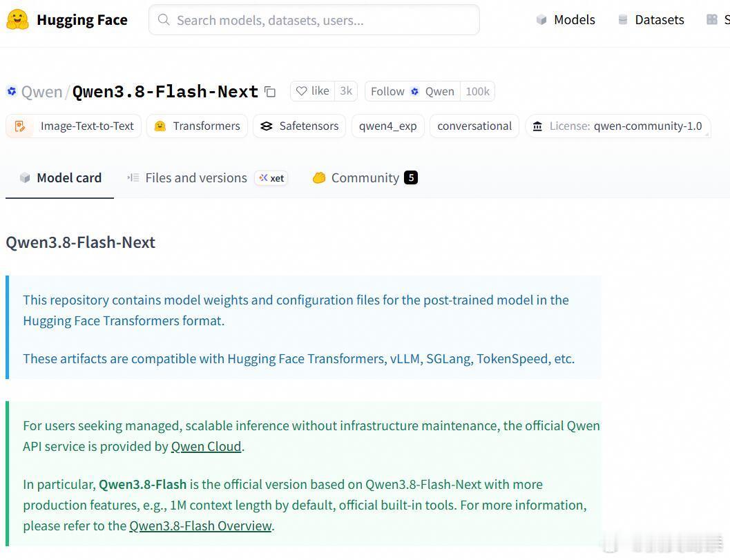Switch to the Community tab
Screen dimensions: 730x560
pos(365,178)
